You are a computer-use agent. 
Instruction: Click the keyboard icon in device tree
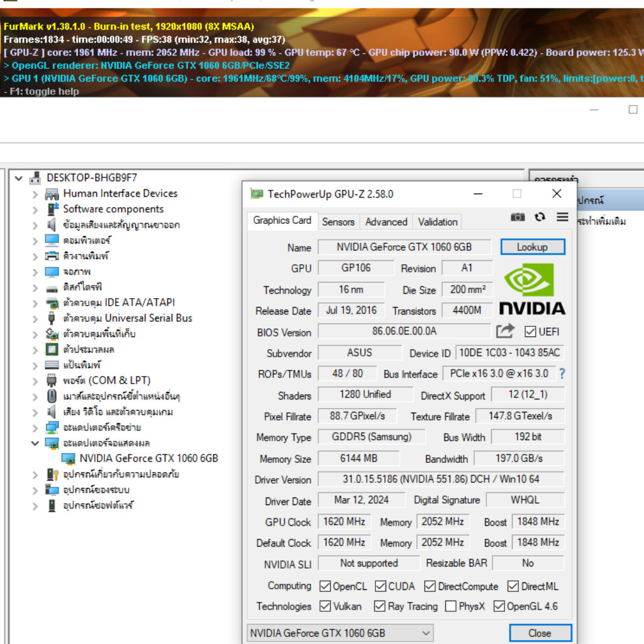[x=52, y=365]
